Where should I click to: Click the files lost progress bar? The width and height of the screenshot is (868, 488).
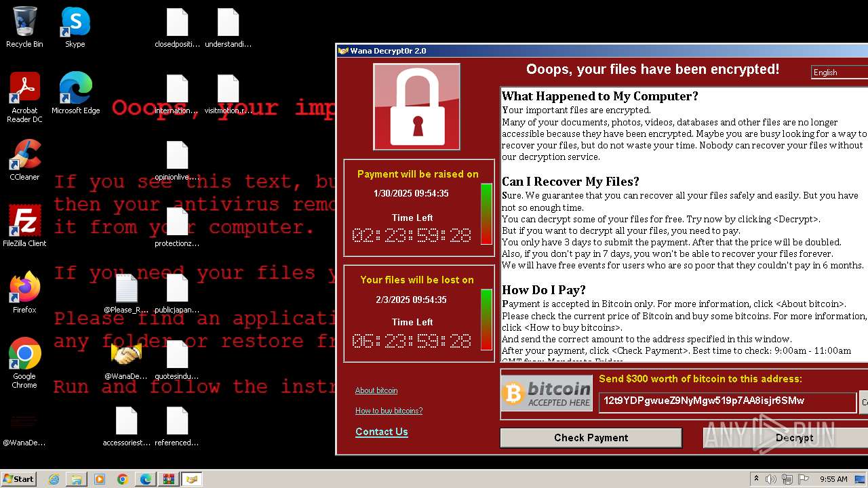pyautogui.click(x=486, y=320)
